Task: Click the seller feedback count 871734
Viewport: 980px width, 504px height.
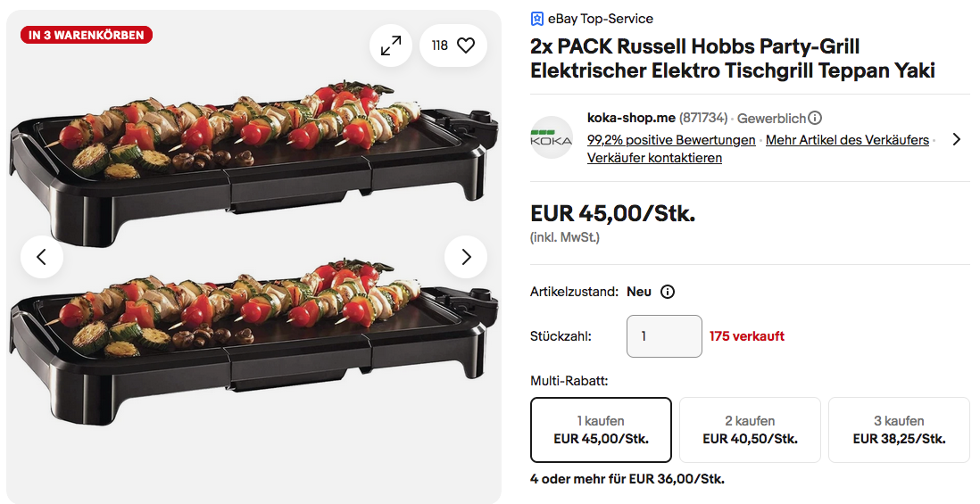Action: pos(703,118)
